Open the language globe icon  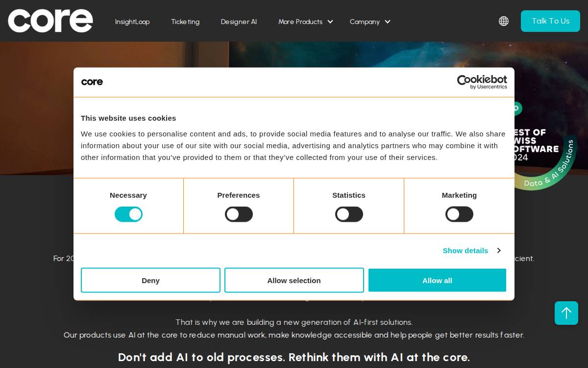pyautogui.click(x=504, y=21)
